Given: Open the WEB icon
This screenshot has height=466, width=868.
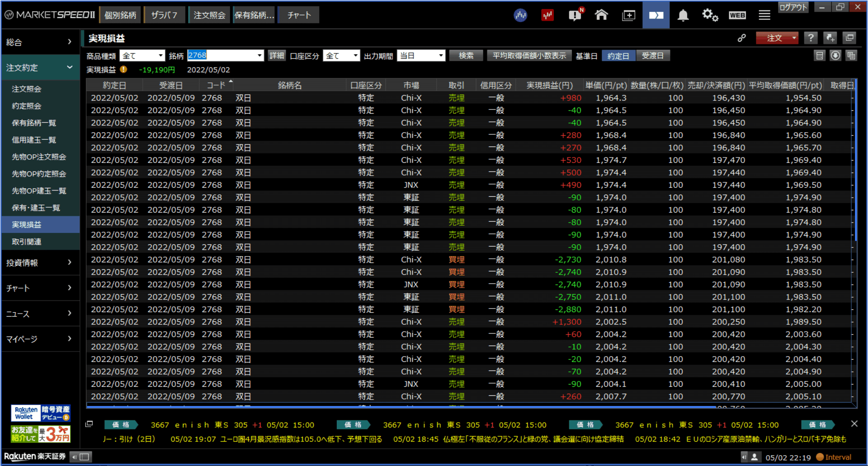Looking at the screenshot, I should (737, 15).
